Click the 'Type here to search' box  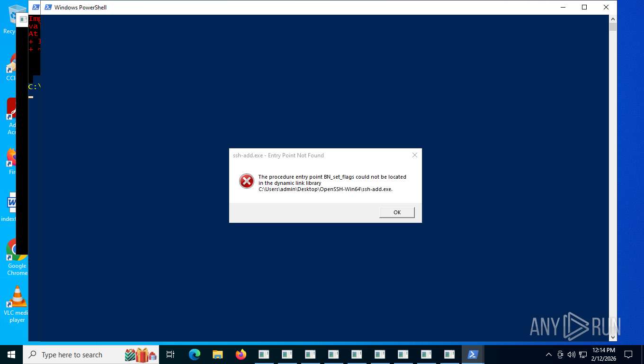pyautogui.click(x=91, y=355)
